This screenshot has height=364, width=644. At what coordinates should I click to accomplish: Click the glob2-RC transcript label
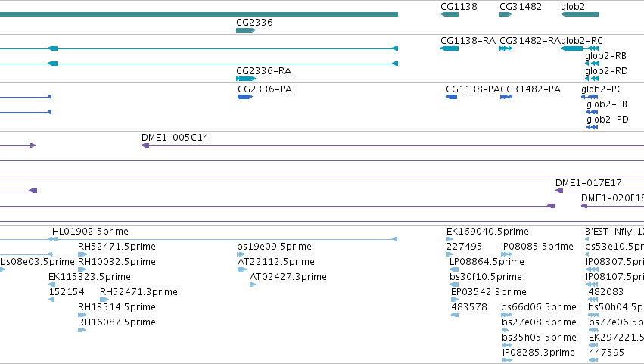point(582,41)
